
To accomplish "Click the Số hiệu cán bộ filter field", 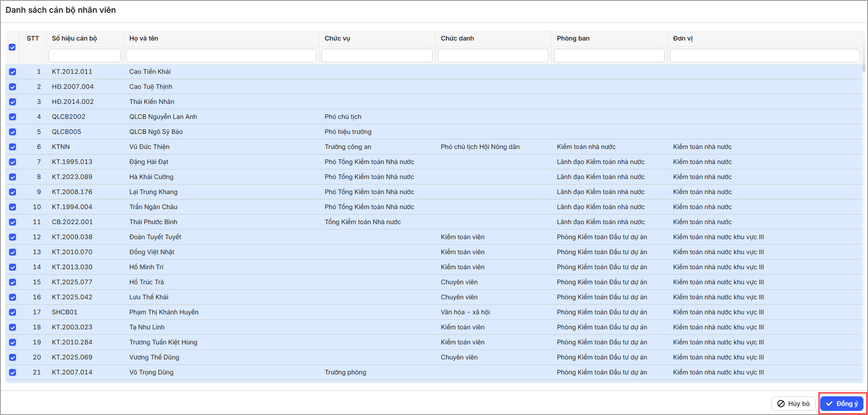I will [x=85, y=56].
